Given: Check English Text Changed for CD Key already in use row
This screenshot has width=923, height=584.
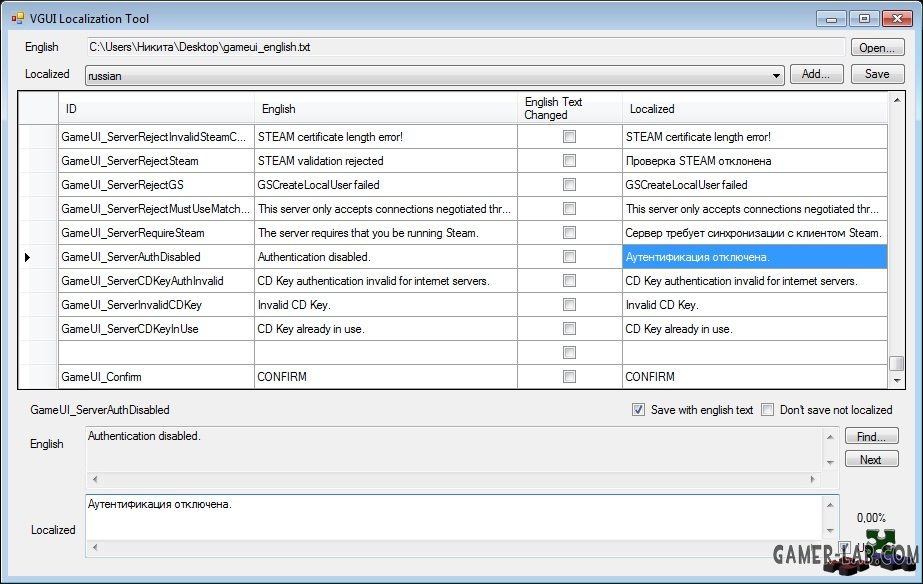Looking at the screenshot, I should 569,328.
